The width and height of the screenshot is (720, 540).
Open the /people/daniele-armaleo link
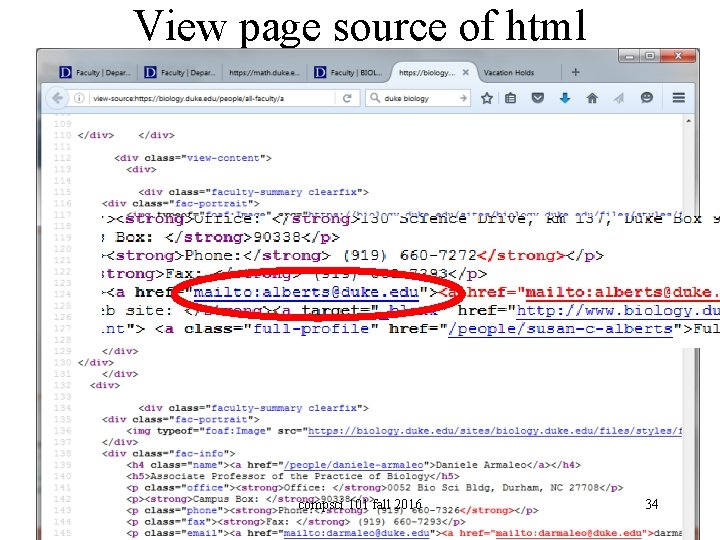[354, 465]
